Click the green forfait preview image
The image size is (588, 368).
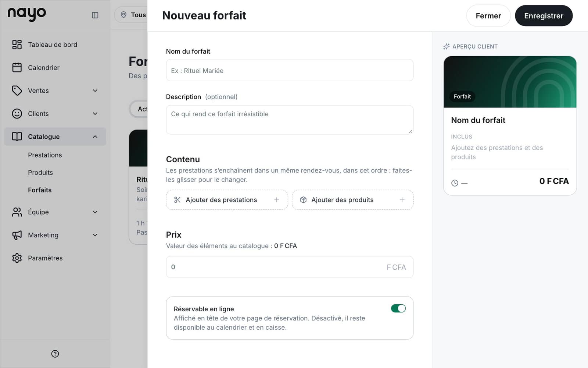[x=510, y=82]
